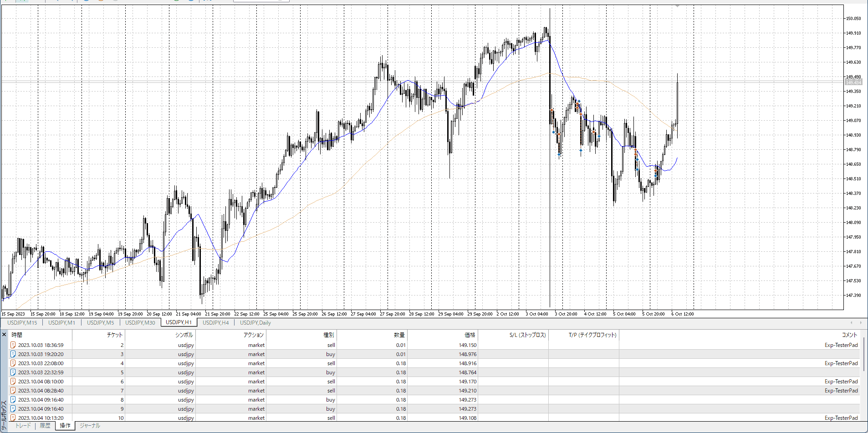Open the トレード tab in the toolbox
The width and height of the screenshot is (868, 433).
(x=23, y=426)
